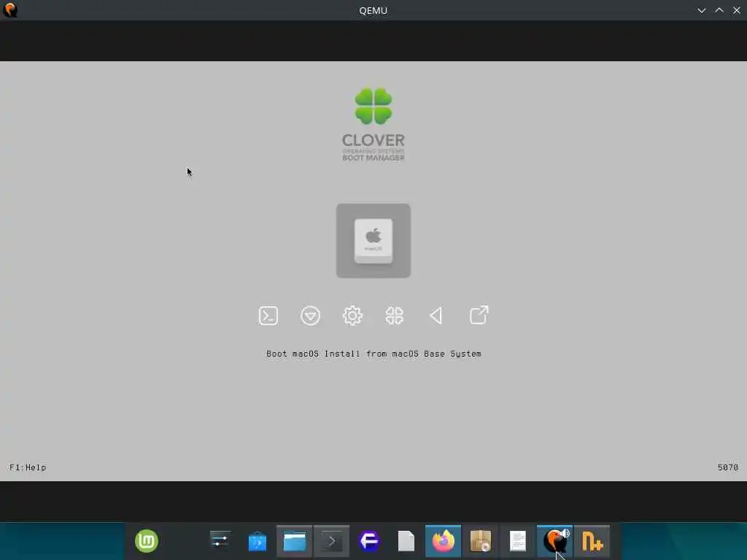Click the exit arrow-out-of-box icon
Viewport: 747px width, 560px height.
pos(479,315)
